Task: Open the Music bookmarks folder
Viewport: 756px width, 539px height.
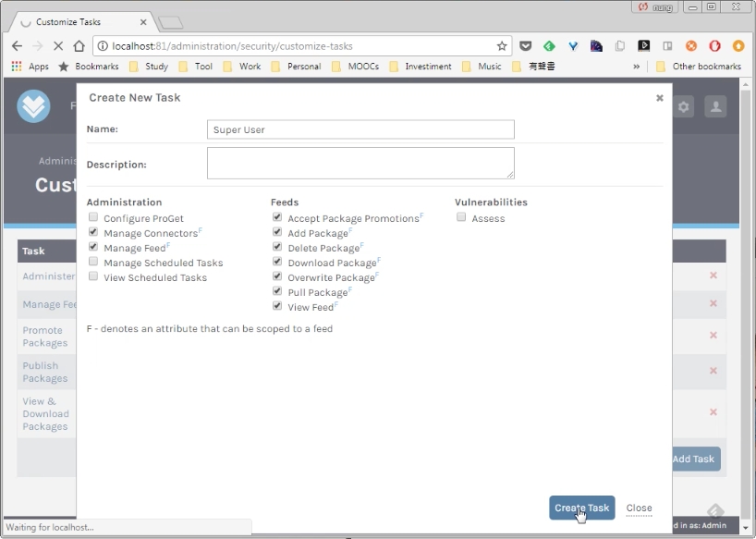Action: 482,67
